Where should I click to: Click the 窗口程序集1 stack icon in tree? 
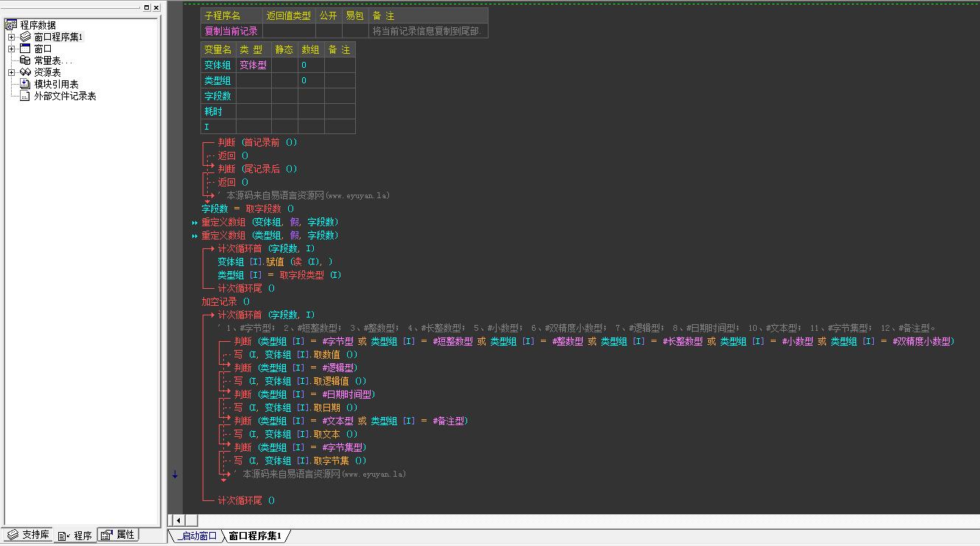(x=25, y=37)
